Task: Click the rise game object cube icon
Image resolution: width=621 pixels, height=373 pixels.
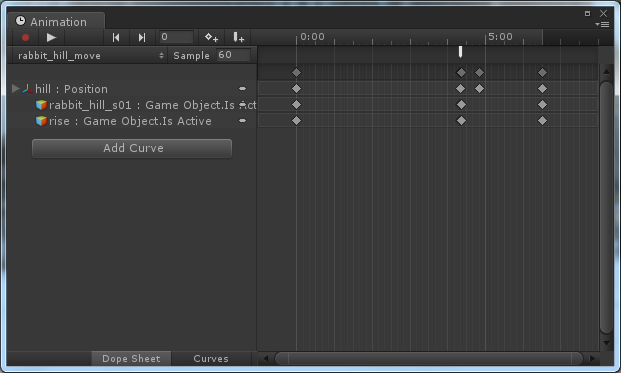Action: pos(41,121)
